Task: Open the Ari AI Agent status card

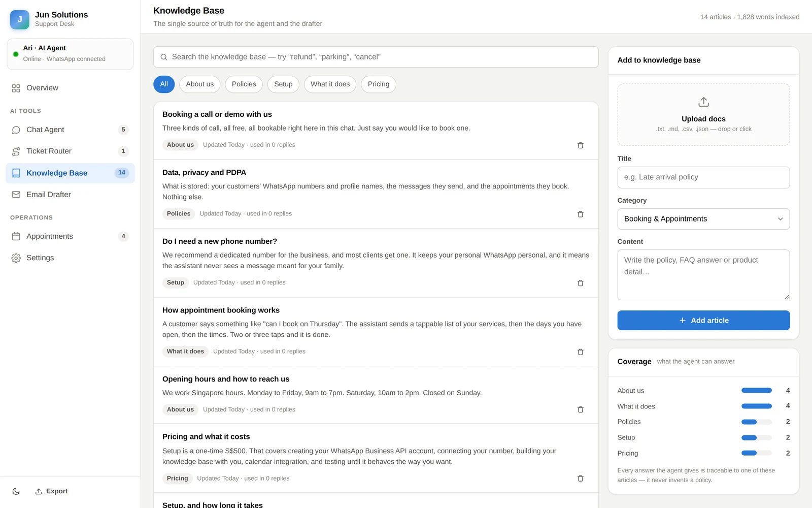Action: tap(70, 54)
